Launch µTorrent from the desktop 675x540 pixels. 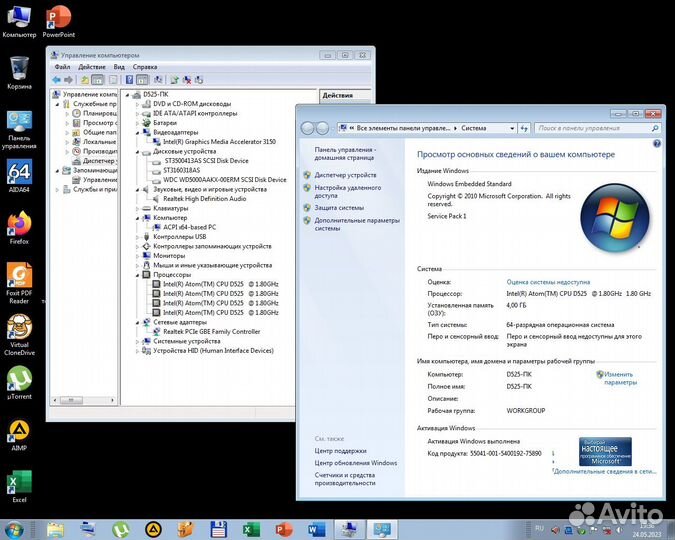tap(19, 382)
